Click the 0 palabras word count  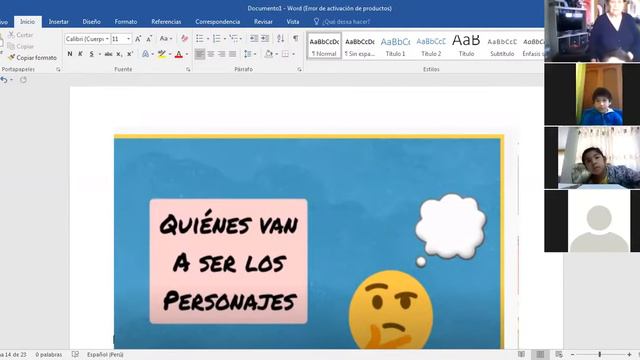pos(49,355)
